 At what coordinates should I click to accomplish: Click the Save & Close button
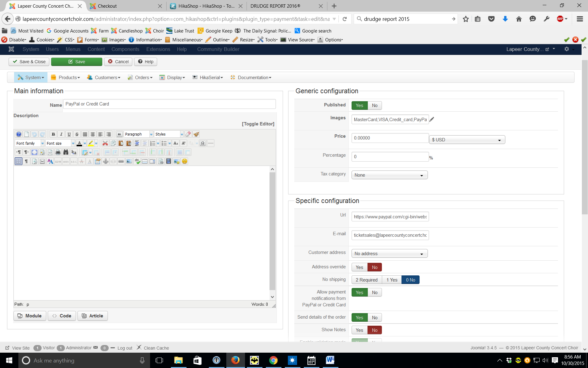pyautogui.click(x=29, y=62)
